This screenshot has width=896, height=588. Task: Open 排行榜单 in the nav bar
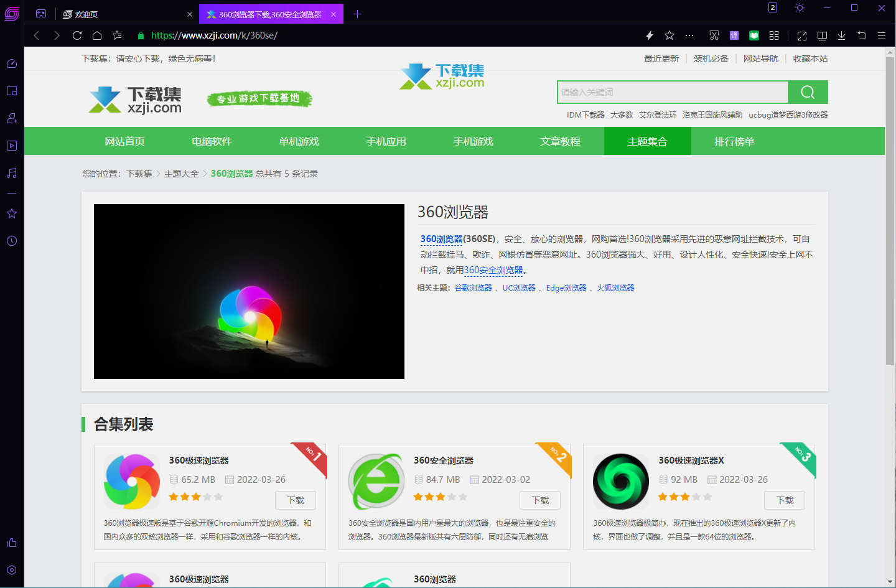(735, 141)
